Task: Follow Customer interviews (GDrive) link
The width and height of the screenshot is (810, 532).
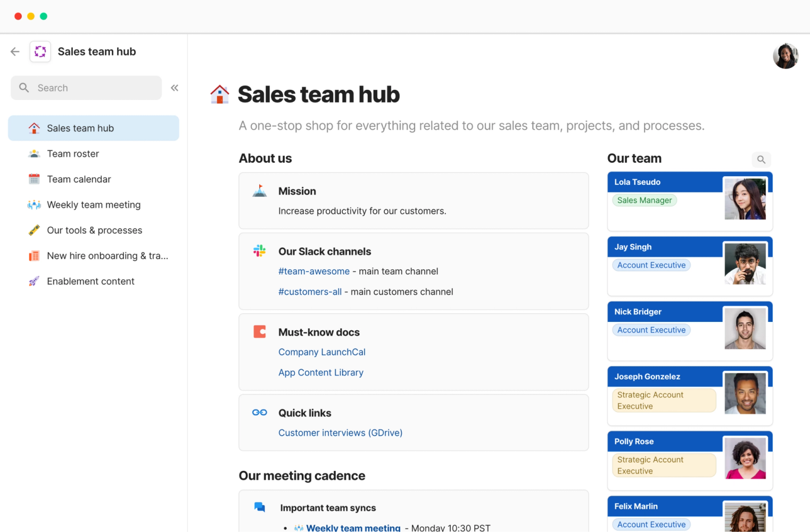Action: click(x=341, y=433)
